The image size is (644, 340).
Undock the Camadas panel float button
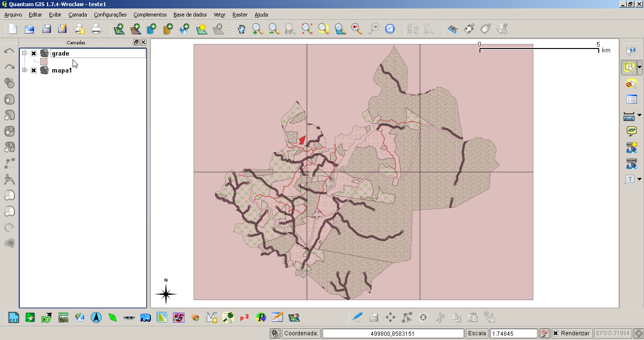[136, 42]
